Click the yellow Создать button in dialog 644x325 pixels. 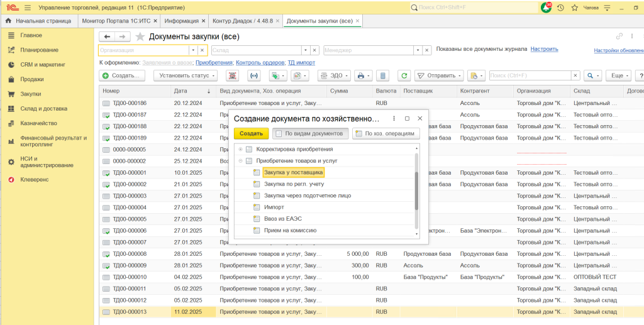click(252, 133)
